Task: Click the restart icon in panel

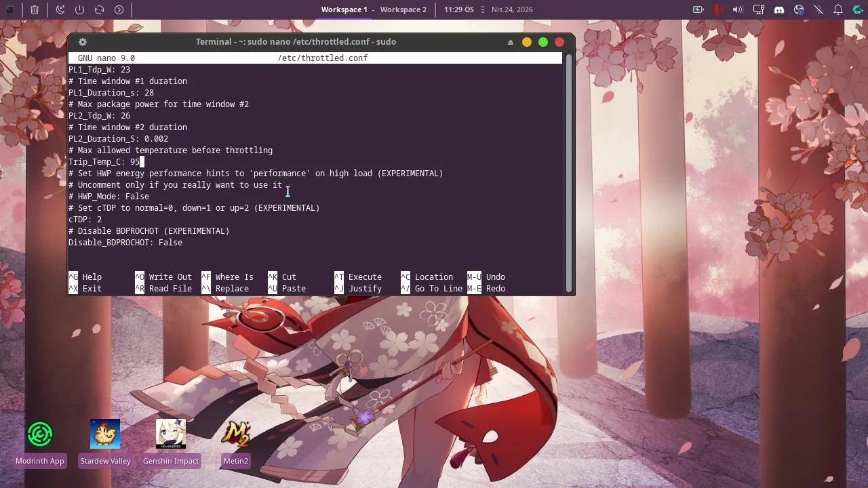Action: 99,9
